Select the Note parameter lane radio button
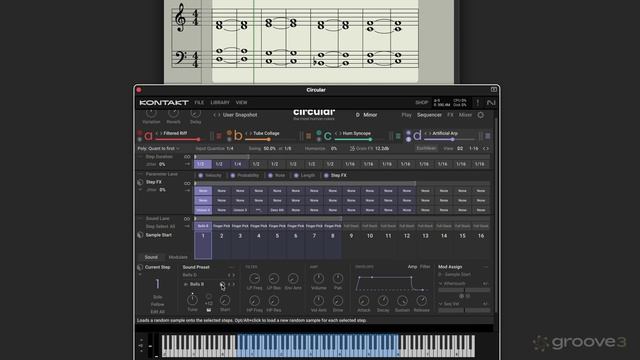 tap(270, 176)
